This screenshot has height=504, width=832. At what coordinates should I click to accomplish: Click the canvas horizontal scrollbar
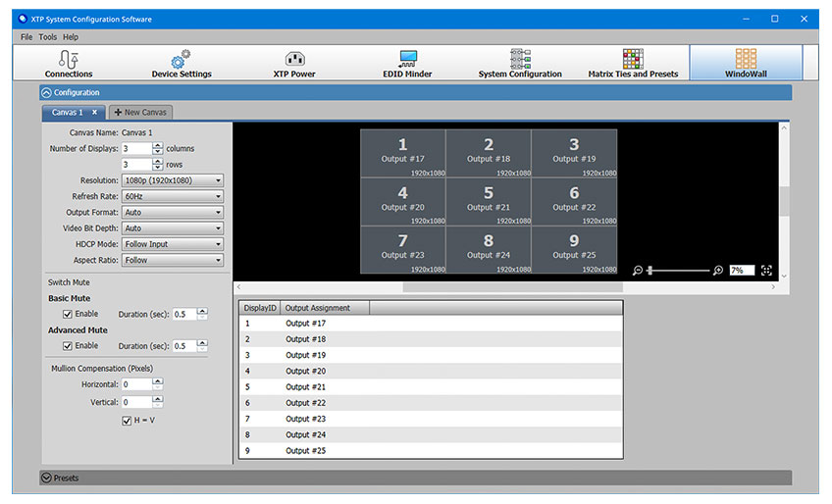click(x=512, y=287)
